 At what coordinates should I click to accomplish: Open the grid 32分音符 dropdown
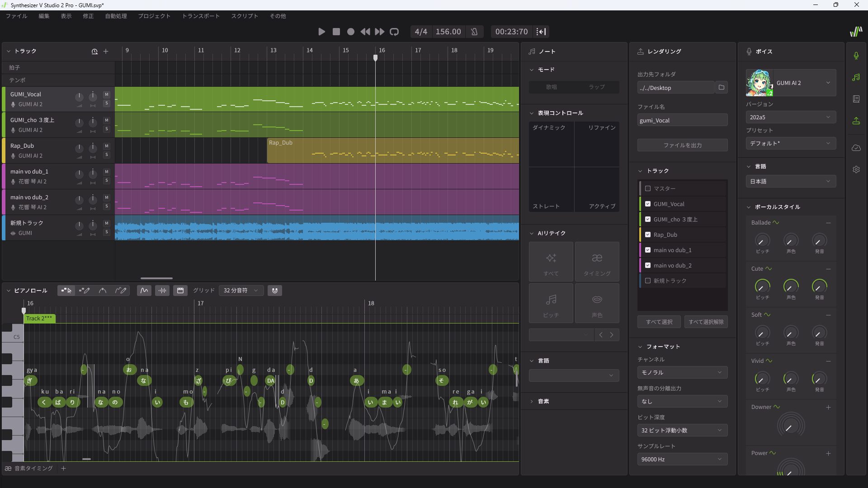pos(241,291)
